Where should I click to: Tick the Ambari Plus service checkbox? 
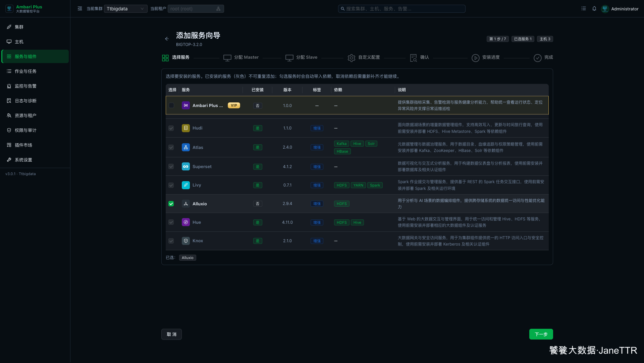point(171,105)
